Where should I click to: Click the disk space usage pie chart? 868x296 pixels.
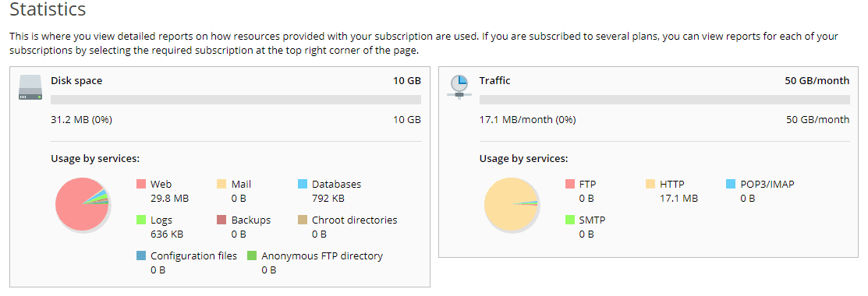click(x=83, y=204)
